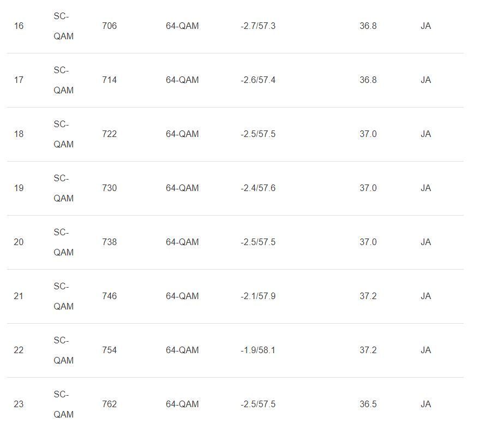
Task: Click the SC-QAM type in row 23
Action: point(63,404)
